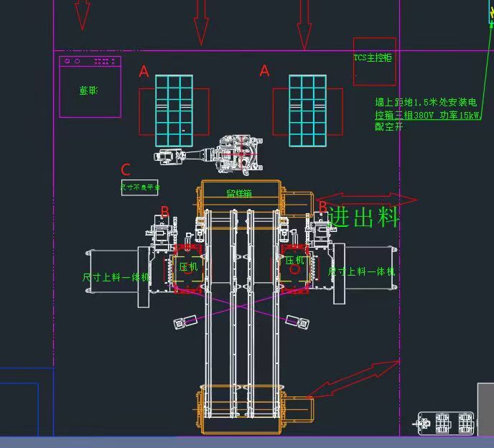Select the left 压机 press block

click(189, 267)
